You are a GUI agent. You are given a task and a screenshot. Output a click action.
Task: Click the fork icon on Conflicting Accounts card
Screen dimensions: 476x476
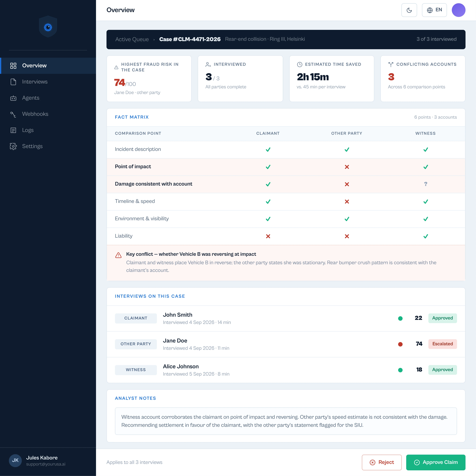pos(390,65)
